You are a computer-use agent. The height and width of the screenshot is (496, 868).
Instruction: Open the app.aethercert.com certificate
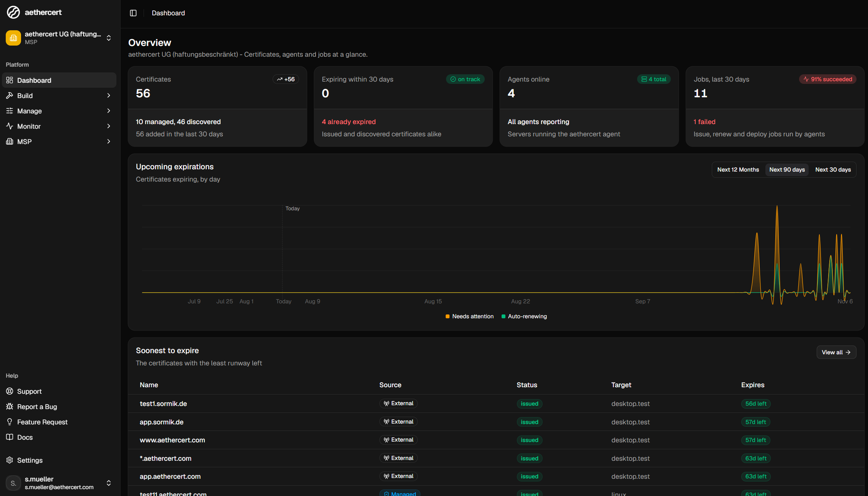point(170,476)
